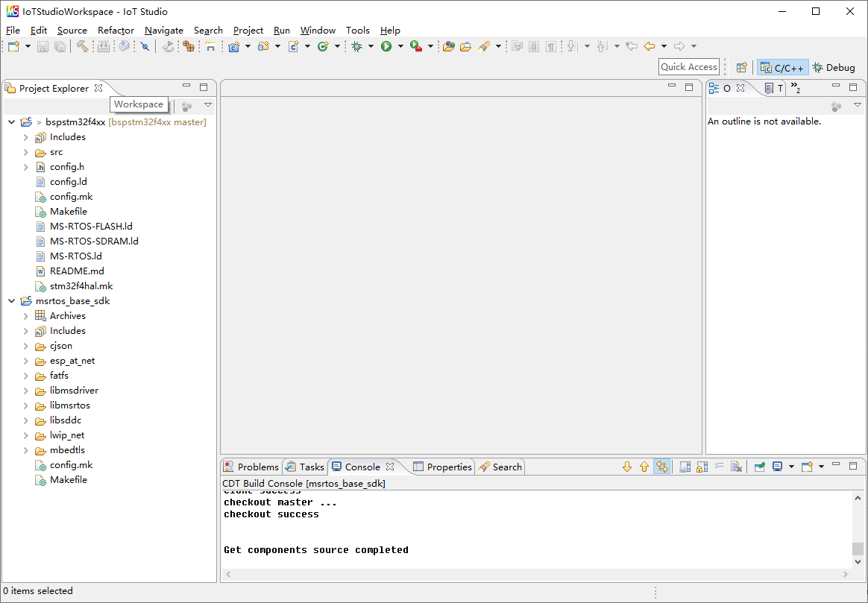Screen dimensions: 868x603
Task: Toggle Scroll Lock in Console toolbar
Action: click(702, 467)
